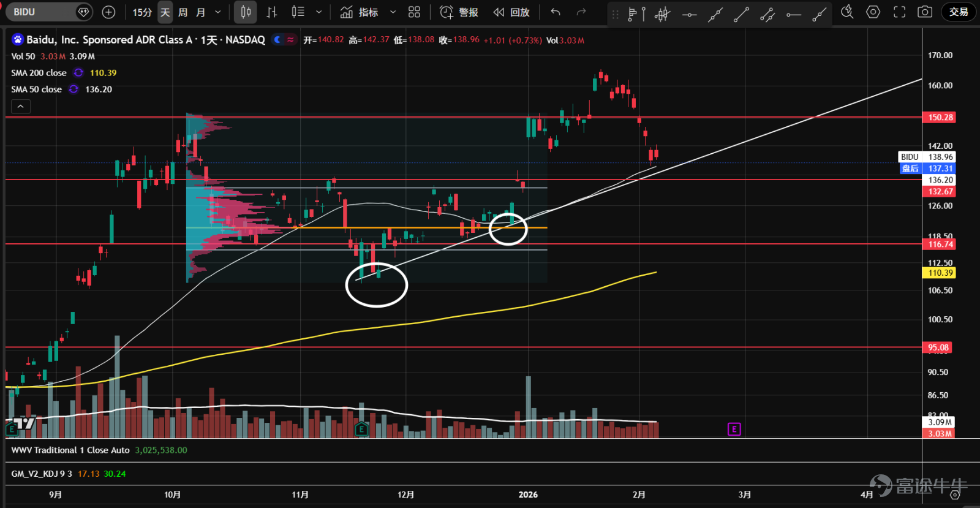Open the chart style dropdown arrow

coord(318,12)
